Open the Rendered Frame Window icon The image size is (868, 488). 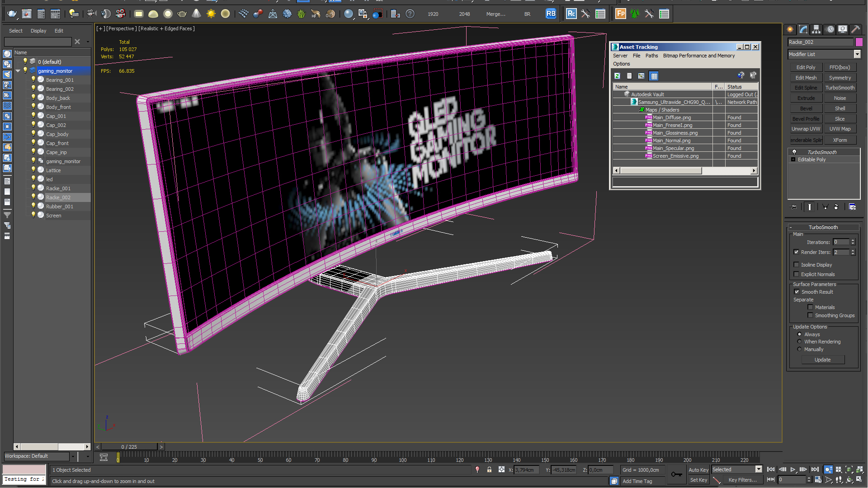[x=27, y=14]
